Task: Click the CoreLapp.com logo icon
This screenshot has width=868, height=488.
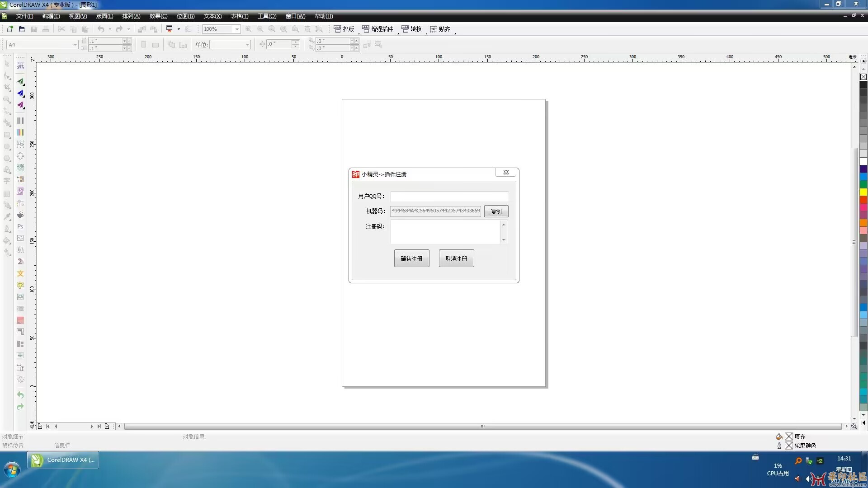Action: point(20,65)
